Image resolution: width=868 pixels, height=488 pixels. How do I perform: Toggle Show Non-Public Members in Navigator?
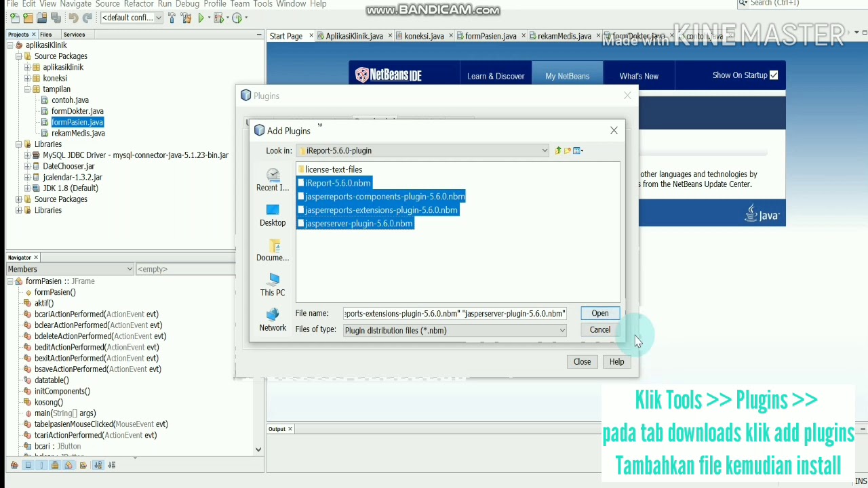(x=55, y=465)
